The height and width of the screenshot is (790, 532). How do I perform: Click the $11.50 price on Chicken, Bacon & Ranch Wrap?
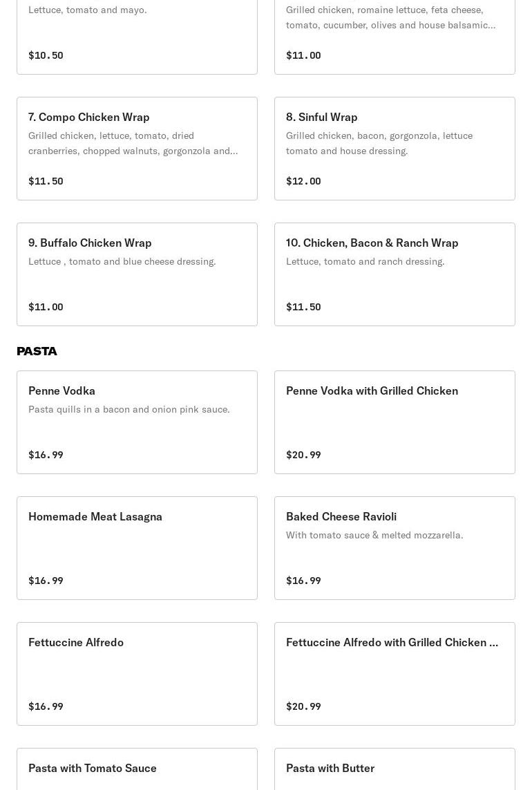303,307
